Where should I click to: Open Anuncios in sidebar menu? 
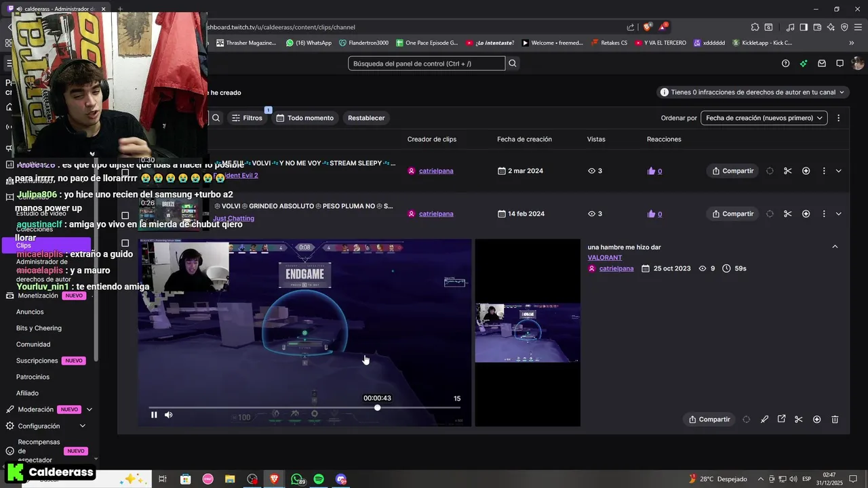pos(30,312)
